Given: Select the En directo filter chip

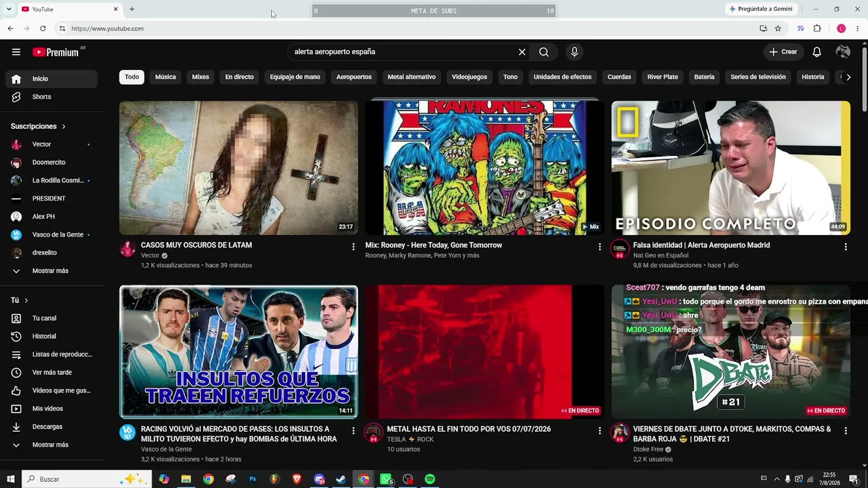Looking at the screenshot, I should (x=239, y=77).
